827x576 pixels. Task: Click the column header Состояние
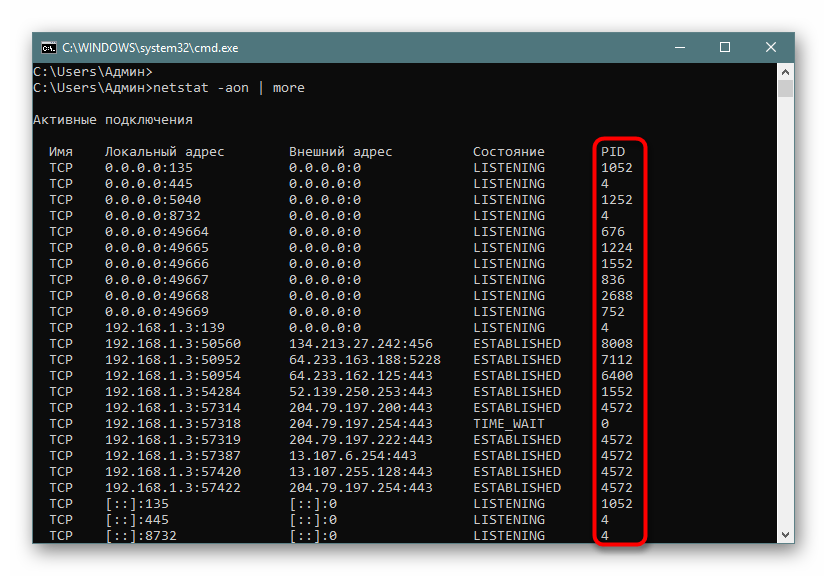click(x=508, y=152)
